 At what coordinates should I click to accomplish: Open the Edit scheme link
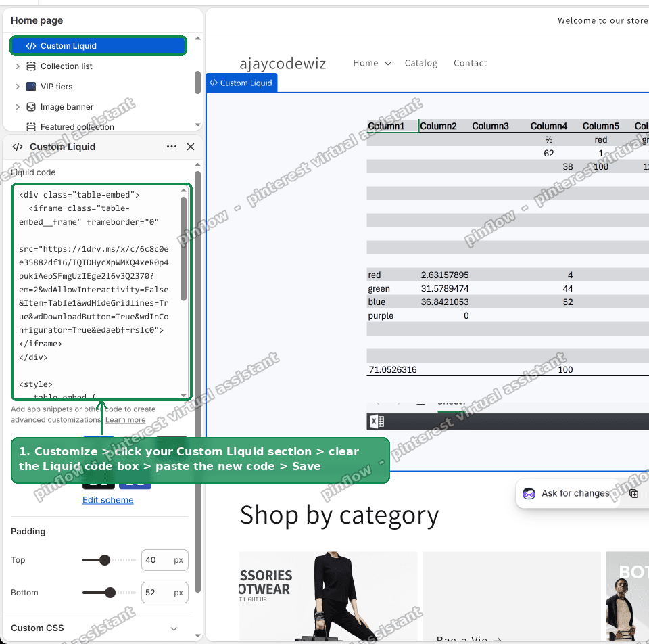(x=108, y=500)
